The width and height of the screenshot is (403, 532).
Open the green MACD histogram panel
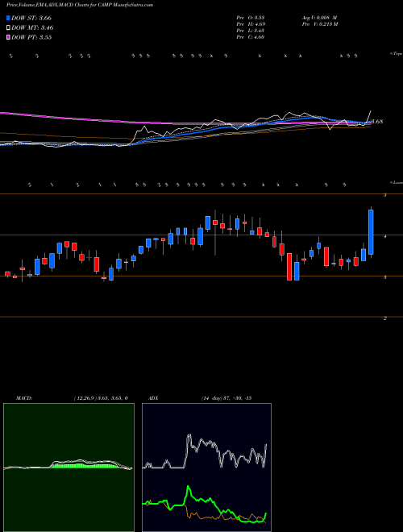click(x=69, y=468)
